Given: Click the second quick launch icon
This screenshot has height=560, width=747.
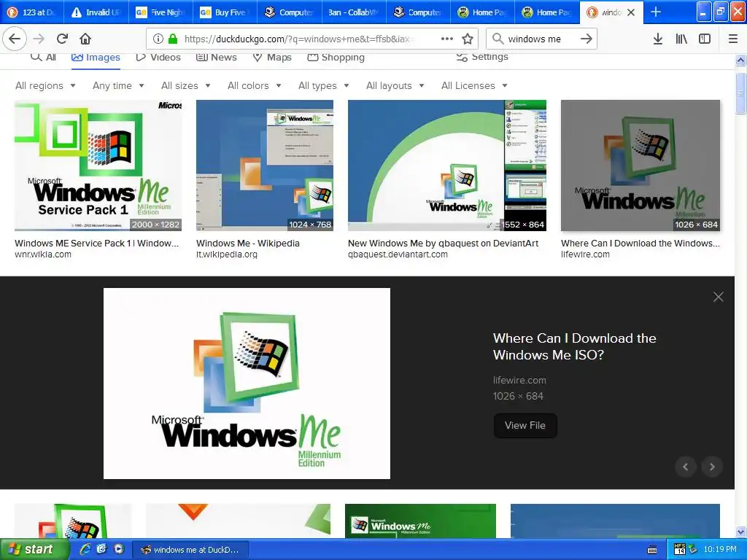Looking at the screenshot, I should tap(101, 549).
